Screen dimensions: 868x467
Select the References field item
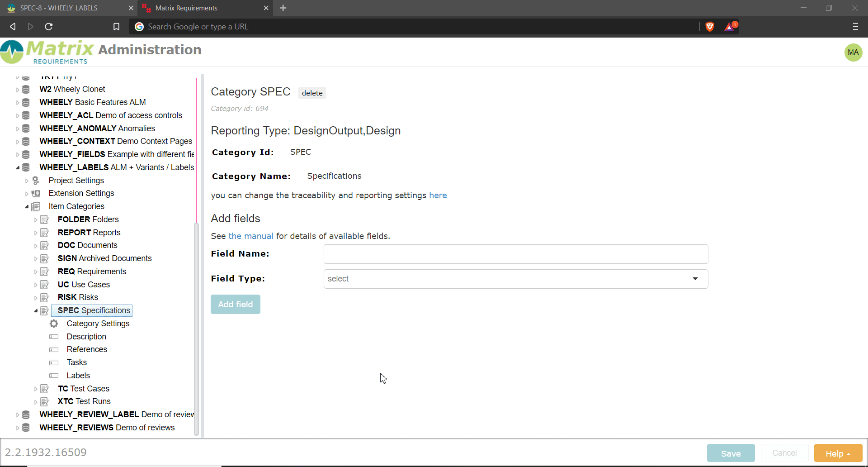[87, 349]
